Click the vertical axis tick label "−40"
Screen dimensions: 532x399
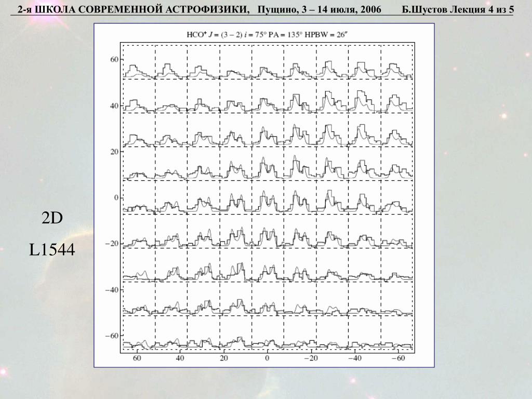tap(112, 290)
